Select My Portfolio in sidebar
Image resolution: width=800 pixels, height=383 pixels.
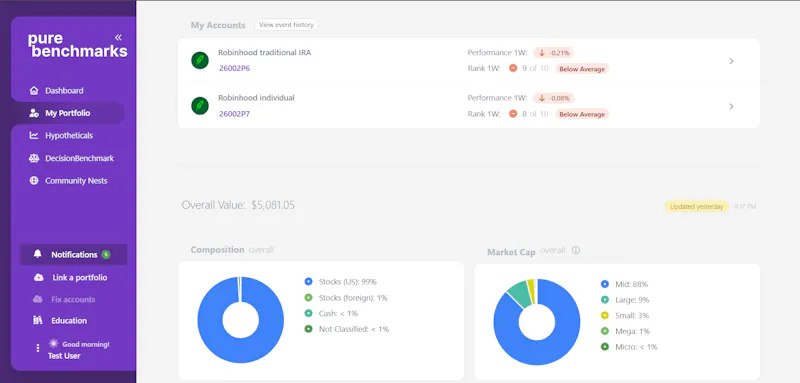point(67,113)
